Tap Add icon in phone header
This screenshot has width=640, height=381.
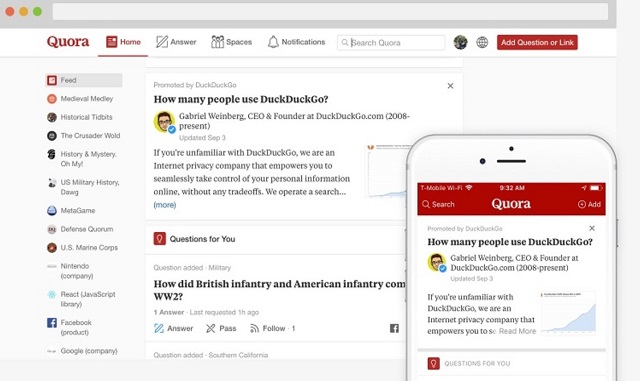tap(589, 204)
